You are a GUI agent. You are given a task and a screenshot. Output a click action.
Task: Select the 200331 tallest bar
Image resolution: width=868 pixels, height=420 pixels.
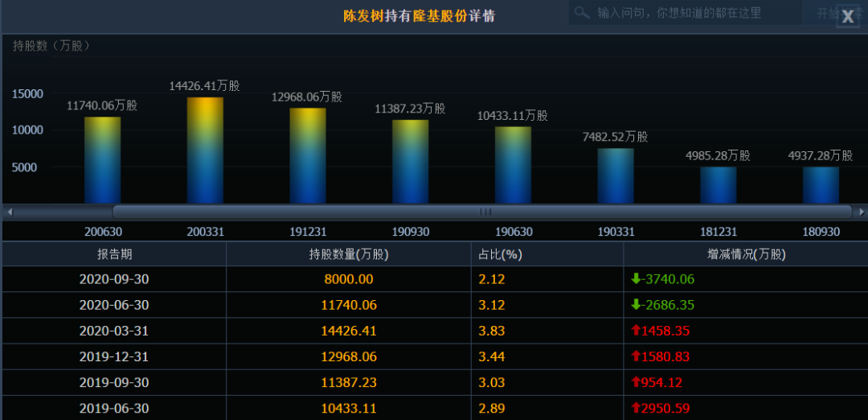click(205, 150)
